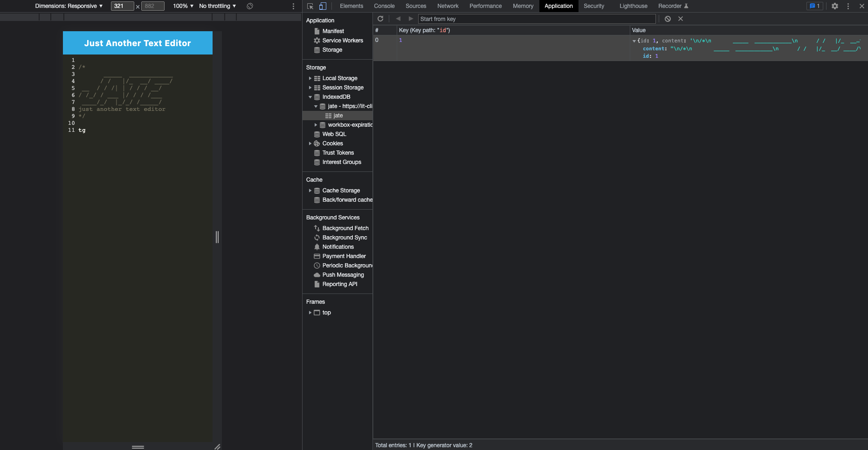
Task: Switch to the Security tab
Action: coord(594,6)
